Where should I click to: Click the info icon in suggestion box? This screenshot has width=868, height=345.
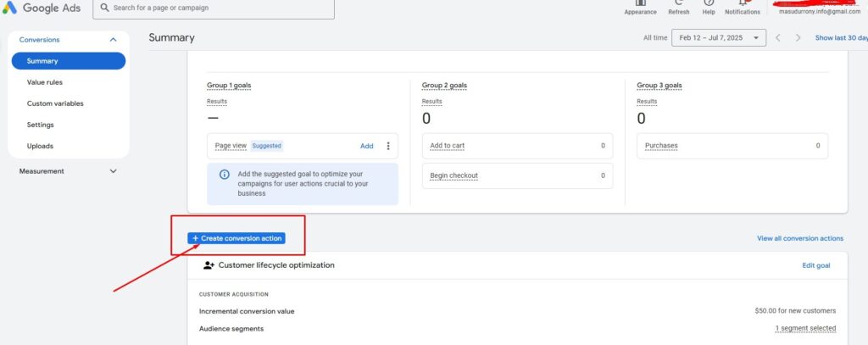(x=224, y=174)
